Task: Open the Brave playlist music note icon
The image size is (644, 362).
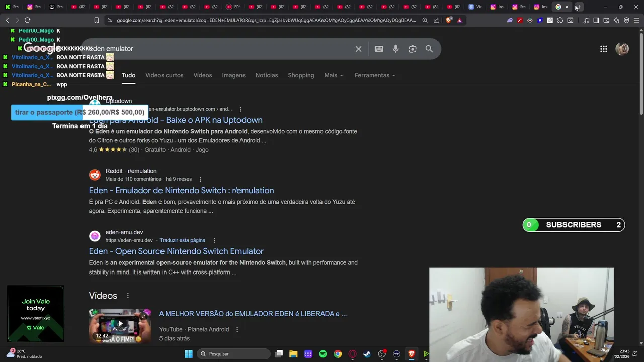Action: point(586,20)
